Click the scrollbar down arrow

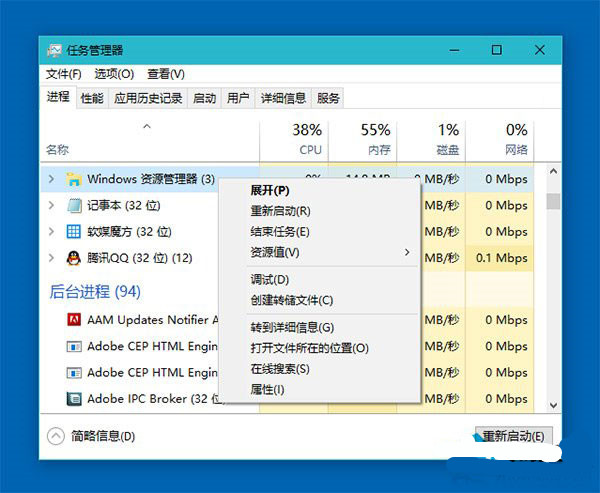[x=553, y=405]
